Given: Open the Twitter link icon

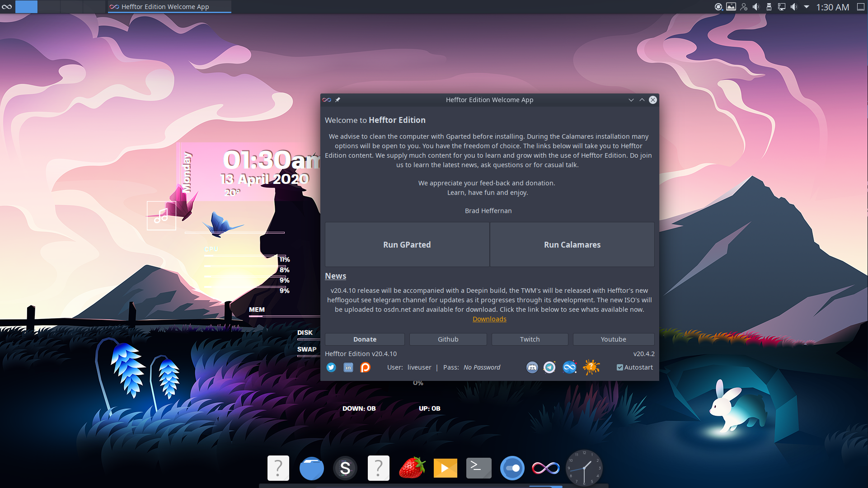Looking at the screenshot, I should (331, 367).
